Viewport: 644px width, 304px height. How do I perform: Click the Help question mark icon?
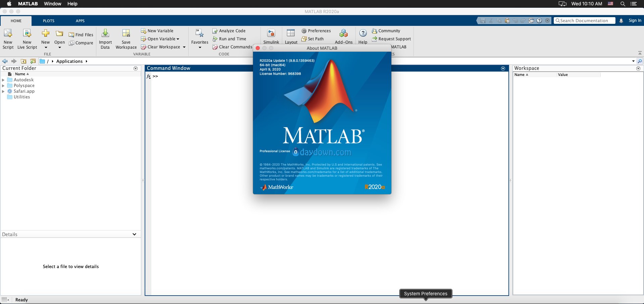click(363, 33)
